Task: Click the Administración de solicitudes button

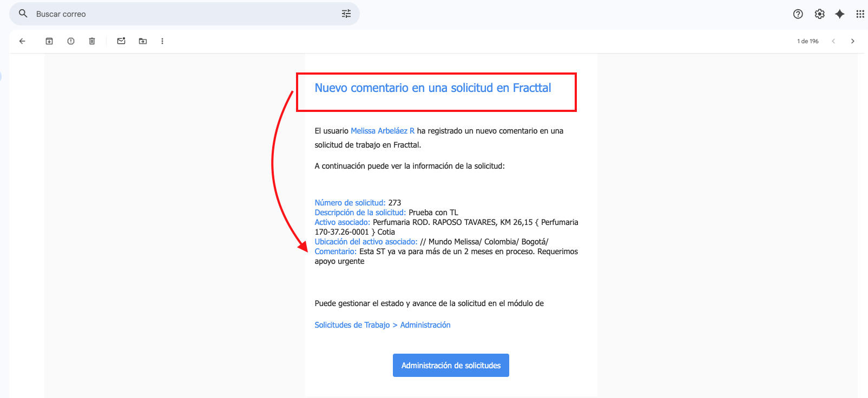Action: pos(451,366)
